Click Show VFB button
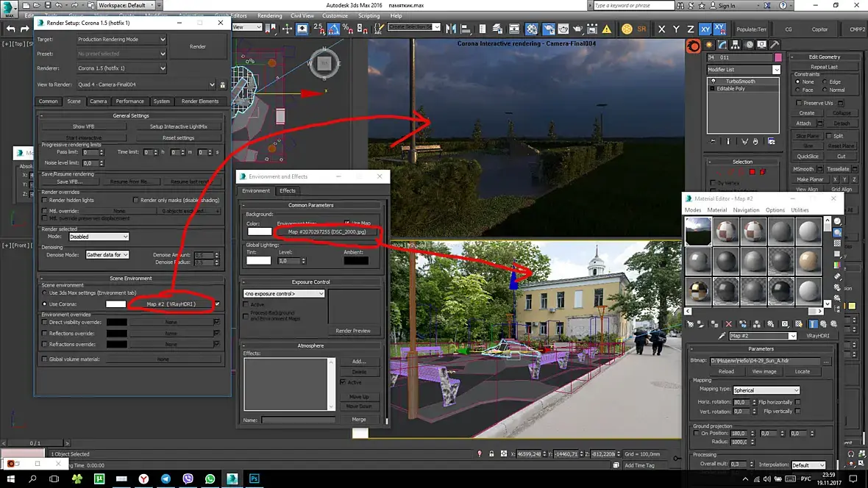The image size is (868, 488). pos(84,126)
